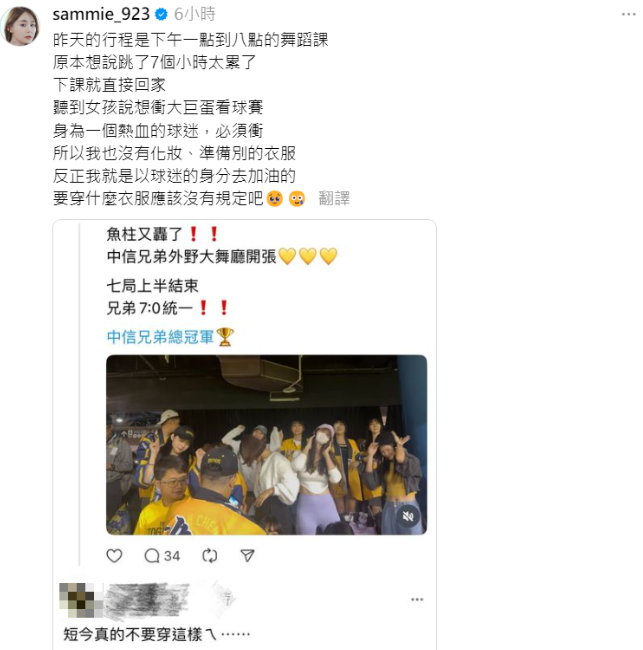
Task: Open the post's three-dot options menu
Action: [x=628, y=15]
